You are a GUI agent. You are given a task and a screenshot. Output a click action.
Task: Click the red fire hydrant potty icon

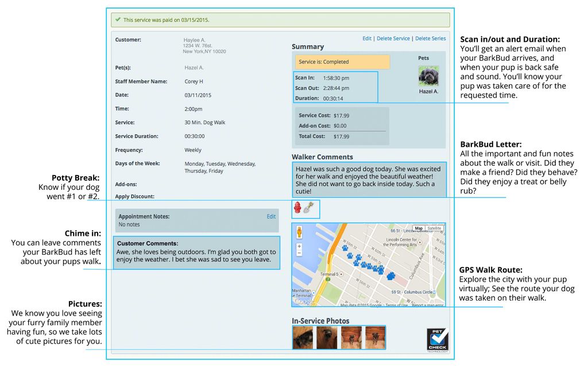(297, 208)
